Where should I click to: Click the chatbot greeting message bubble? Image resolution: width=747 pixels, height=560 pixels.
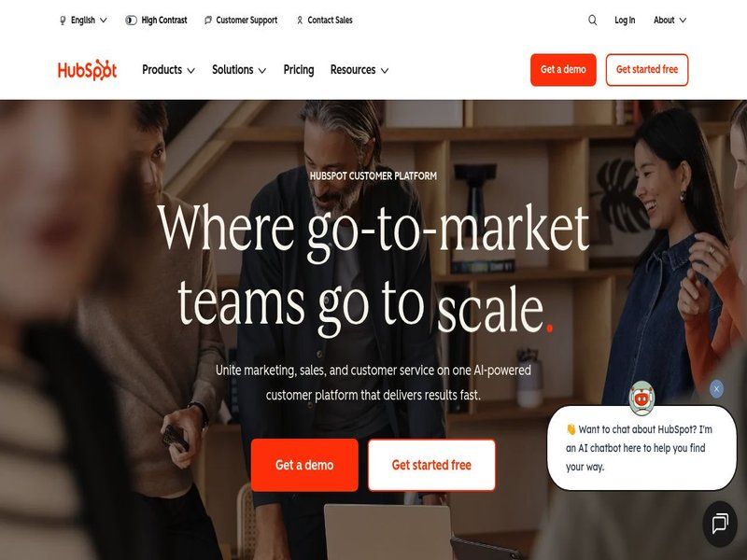[641, 448]
